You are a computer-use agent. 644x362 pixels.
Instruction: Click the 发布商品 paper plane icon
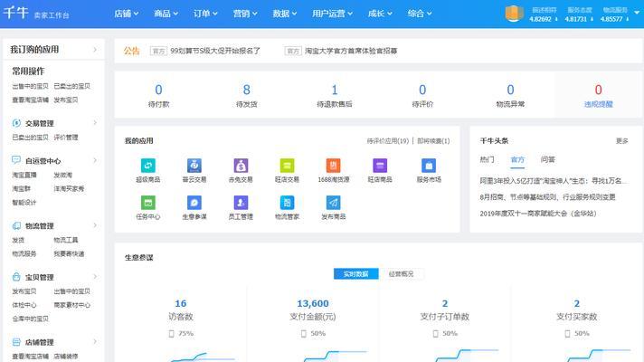(x=333, y=203)
